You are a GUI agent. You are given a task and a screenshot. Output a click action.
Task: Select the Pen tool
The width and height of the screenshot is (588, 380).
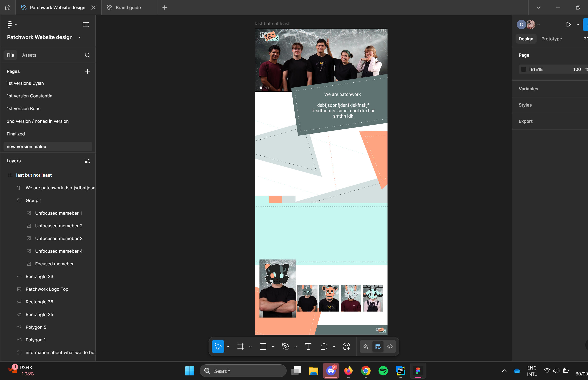[285, 347]
